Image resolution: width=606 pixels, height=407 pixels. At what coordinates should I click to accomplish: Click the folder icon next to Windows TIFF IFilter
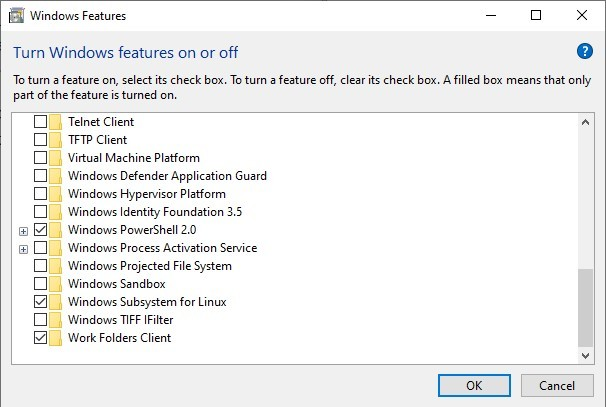point(55,320)
